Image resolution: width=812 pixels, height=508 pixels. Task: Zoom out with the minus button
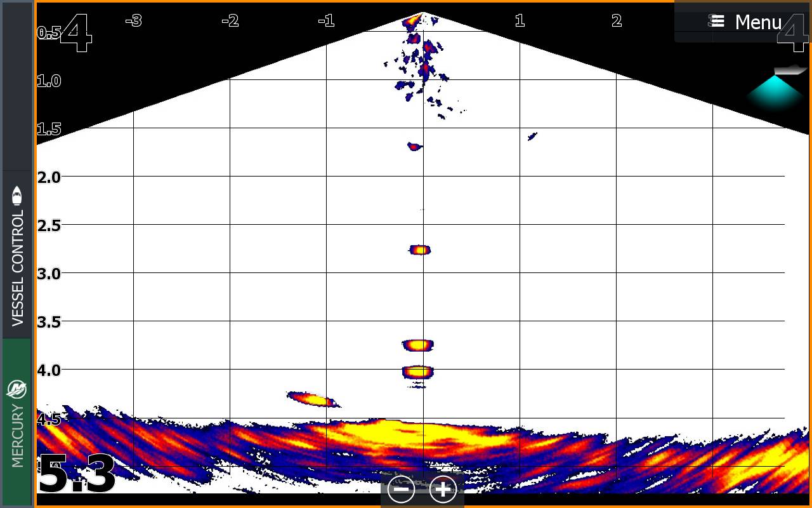click(x=402, y=490)
